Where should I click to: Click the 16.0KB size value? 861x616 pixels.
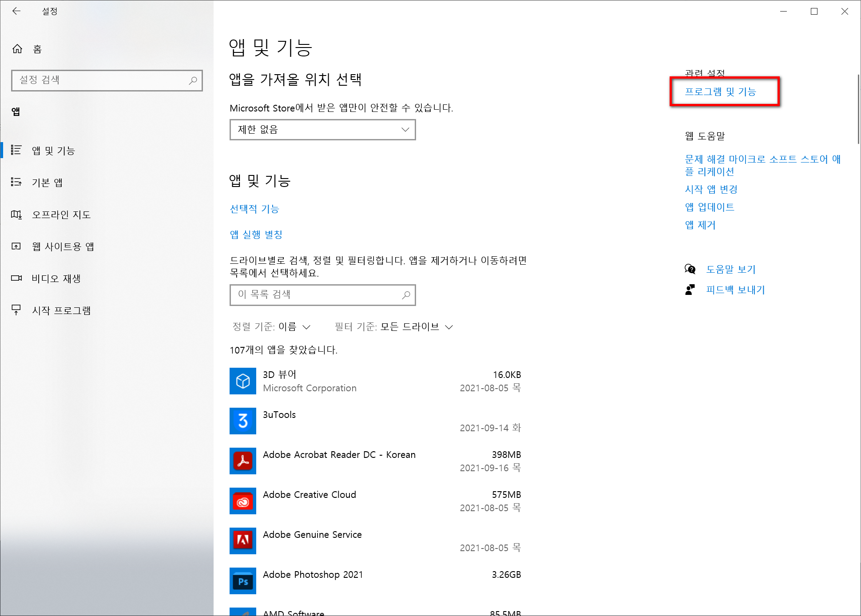(507, 374)
